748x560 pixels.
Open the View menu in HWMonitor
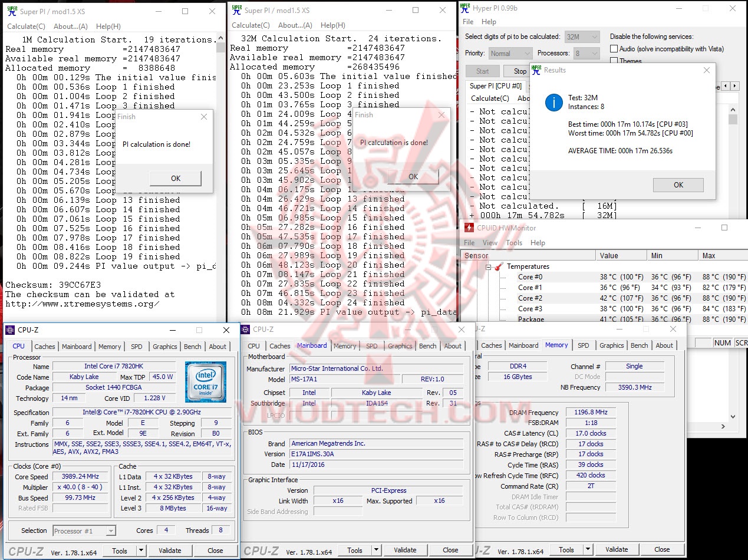(490, 243)
